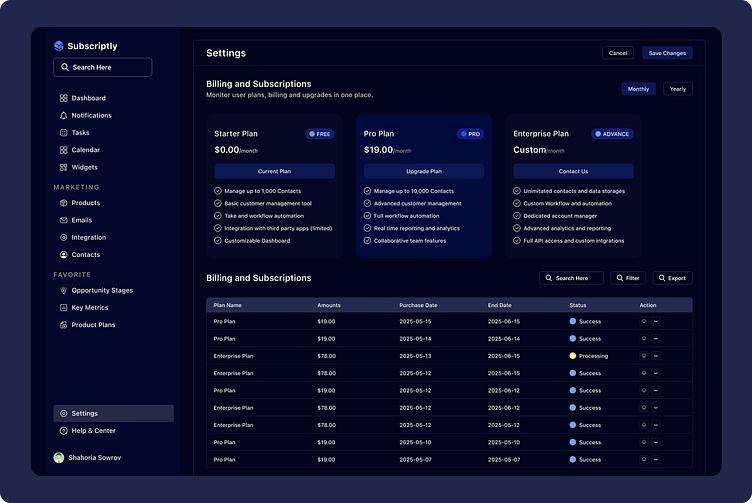The height and width of the screenshot is (503, 752).
Task: Open Products using the box icon
Action: click(x=64, y=203)
